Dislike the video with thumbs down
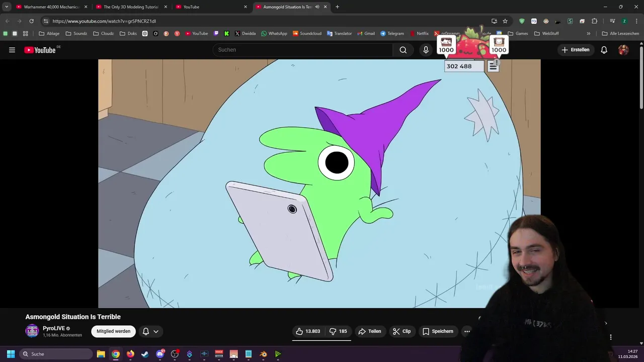The image size is (644, 362). [338, 331]
